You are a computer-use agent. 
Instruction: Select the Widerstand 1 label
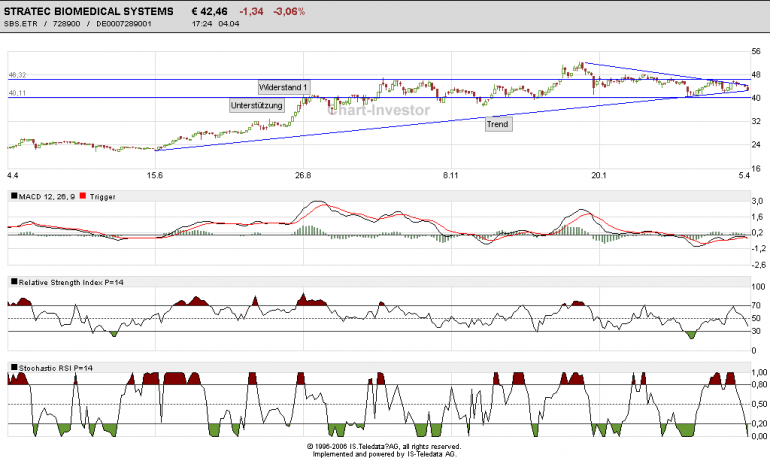coord(283,87)
